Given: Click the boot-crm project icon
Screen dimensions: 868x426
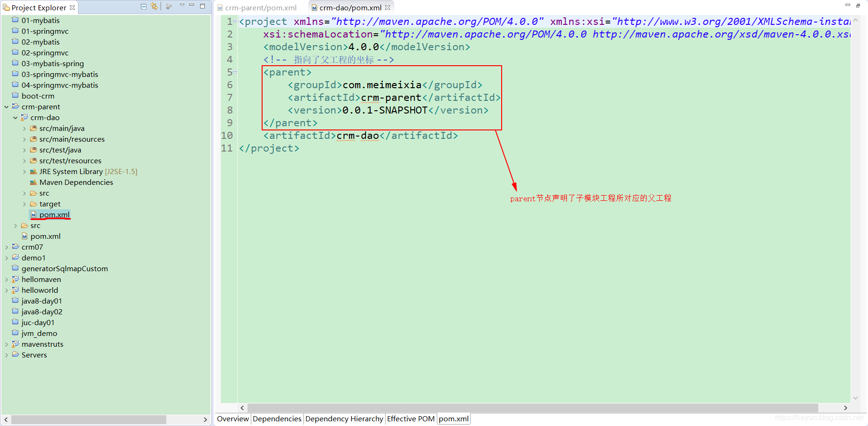Looking at the screenshot, I should (15, 96).
